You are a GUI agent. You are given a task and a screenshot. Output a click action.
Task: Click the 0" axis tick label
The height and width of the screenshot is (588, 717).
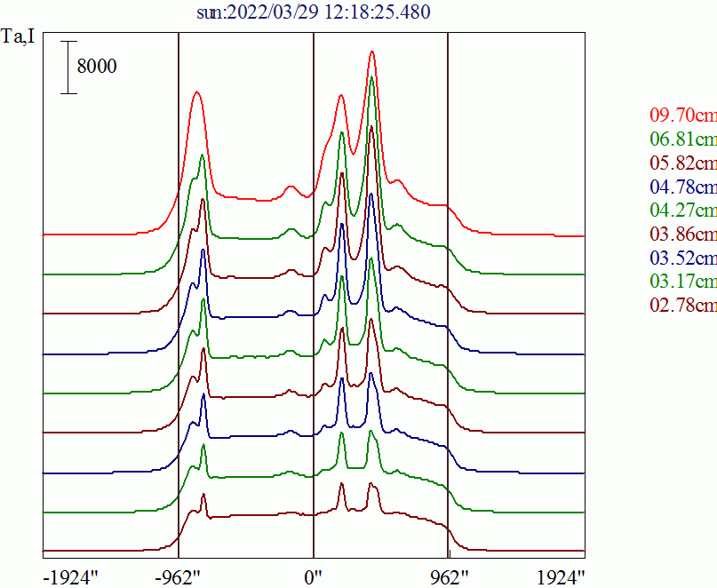(314, 578)
